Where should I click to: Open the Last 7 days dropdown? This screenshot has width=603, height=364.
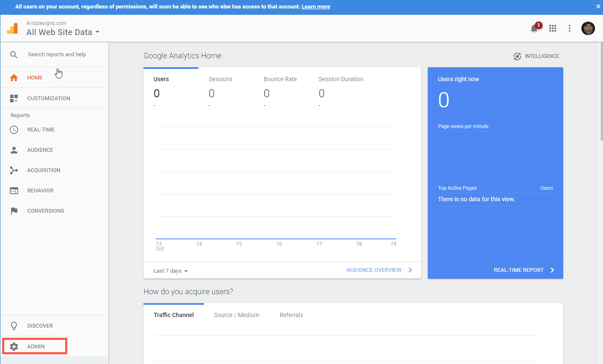[171, 271]
